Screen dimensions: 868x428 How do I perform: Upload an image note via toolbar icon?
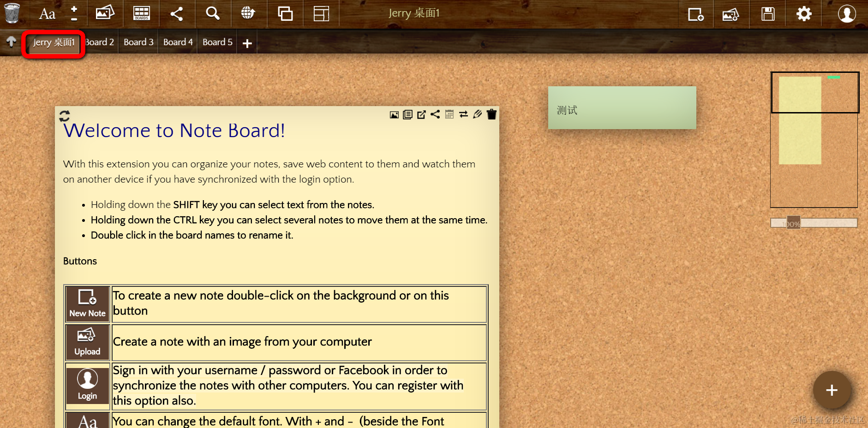tap(730, 14)
